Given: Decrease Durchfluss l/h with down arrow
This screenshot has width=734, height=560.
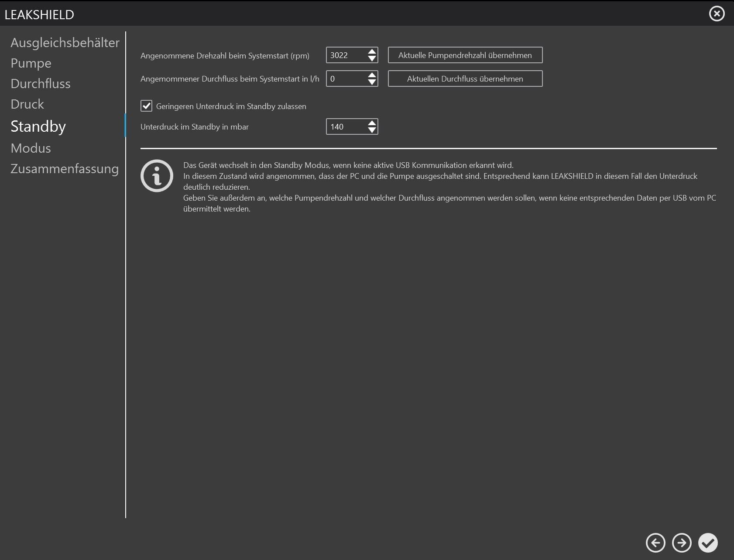Looking at the screenshot, I should [x=372, y=82].
